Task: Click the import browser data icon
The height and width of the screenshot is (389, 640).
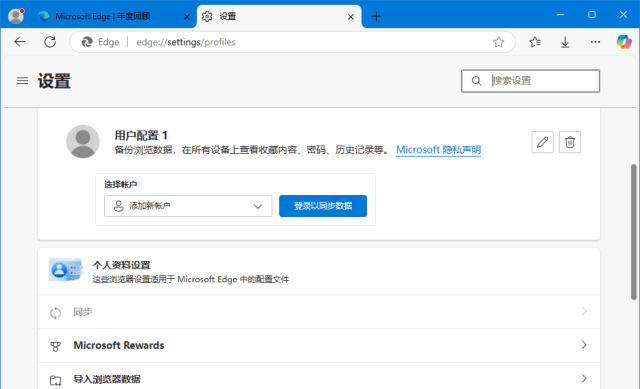Action: pyautogui.click(x=56, y=380)
